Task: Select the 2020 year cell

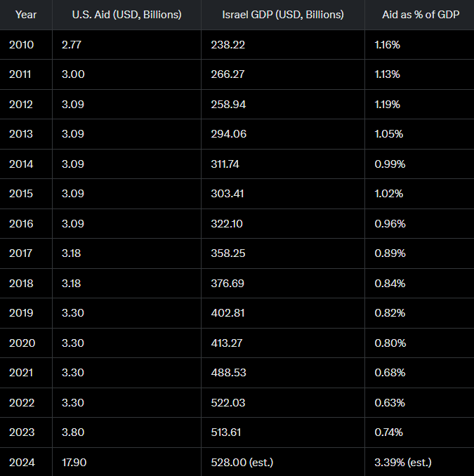Action: click(22, 343)
